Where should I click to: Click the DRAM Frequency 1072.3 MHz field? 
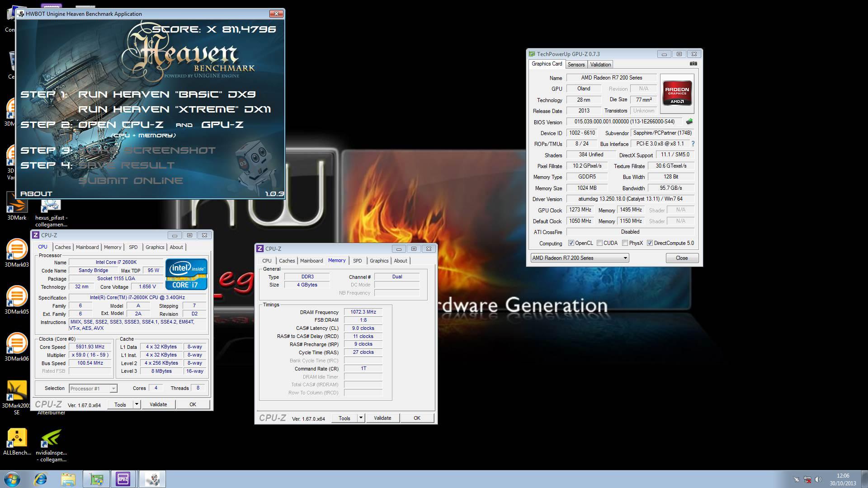tap(363, 312)
